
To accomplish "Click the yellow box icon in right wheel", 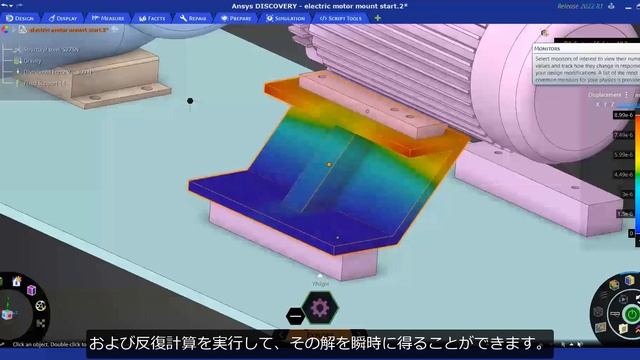I will tap(613, 284).
